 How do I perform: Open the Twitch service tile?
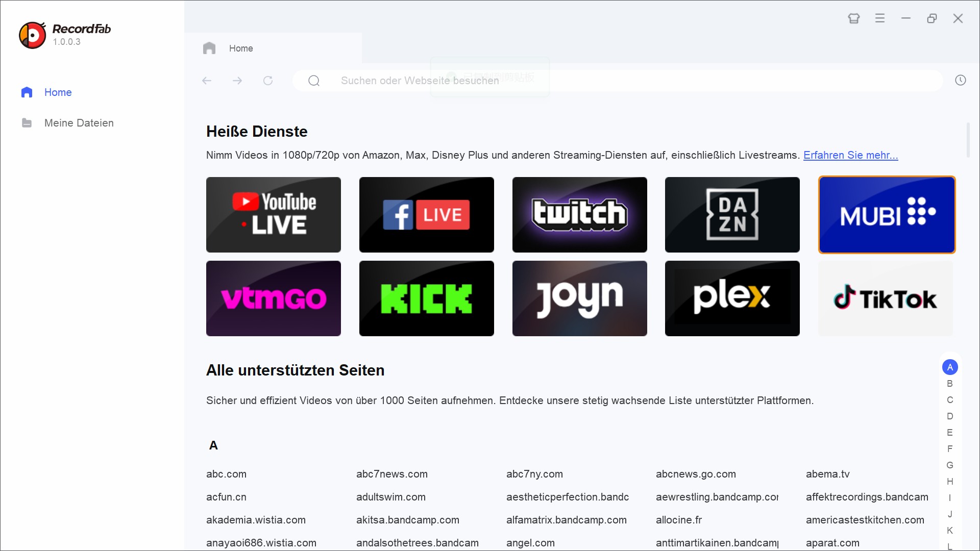click(x=580, y=215)
